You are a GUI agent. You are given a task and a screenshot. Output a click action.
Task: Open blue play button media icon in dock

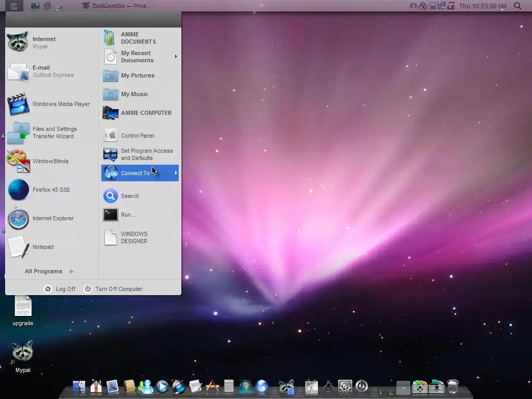point(162,387)
